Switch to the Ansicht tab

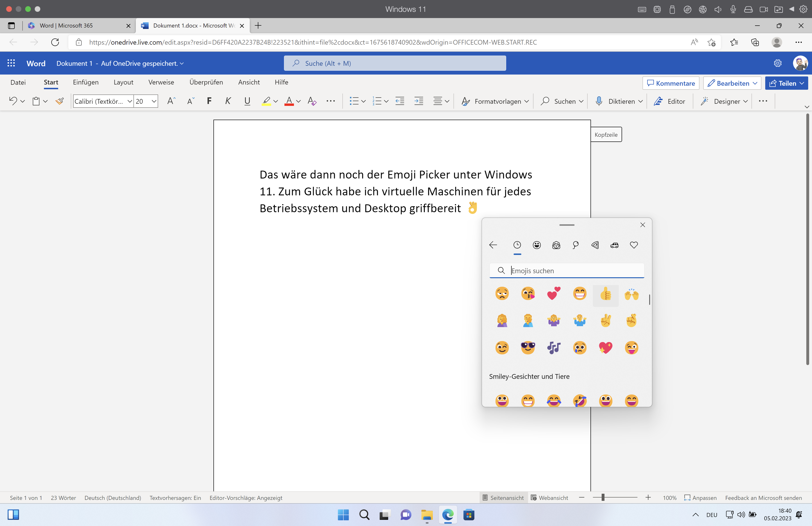[x=249, y=82]
